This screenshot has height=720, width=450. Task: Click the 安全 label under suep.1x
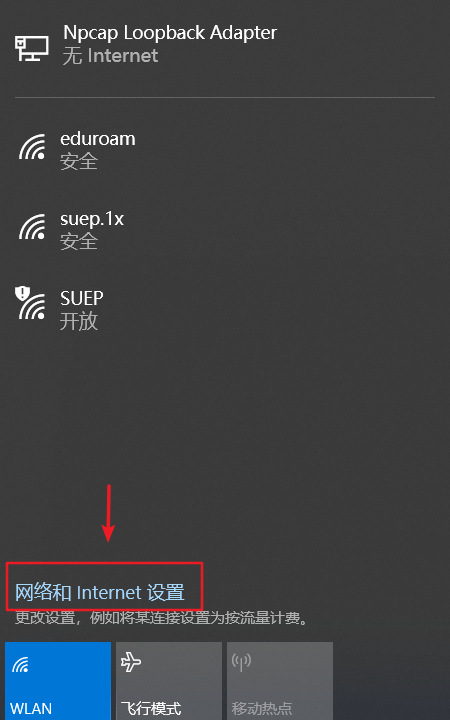[x=79, y=242]
